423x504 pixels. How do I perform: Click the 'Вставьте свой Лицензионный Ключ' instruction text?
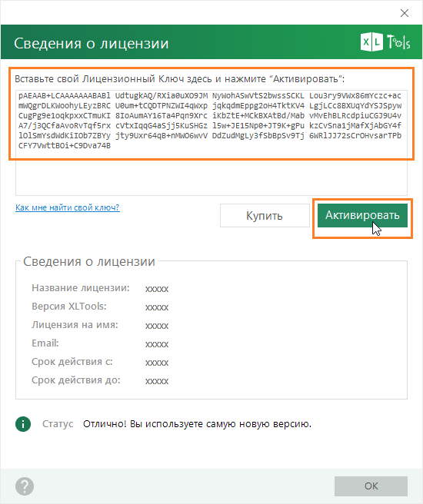click(x=179, y=78)
